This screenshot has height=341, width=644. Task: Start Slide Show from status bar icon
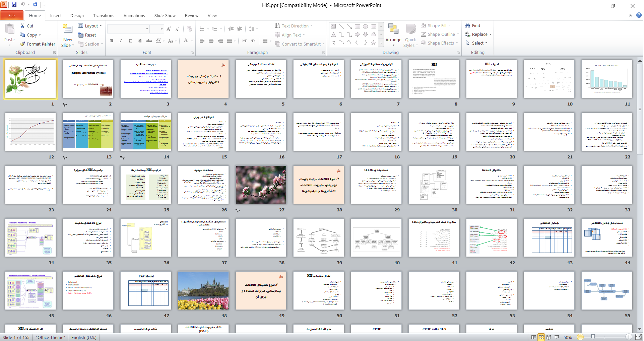(x=557, y=337)
